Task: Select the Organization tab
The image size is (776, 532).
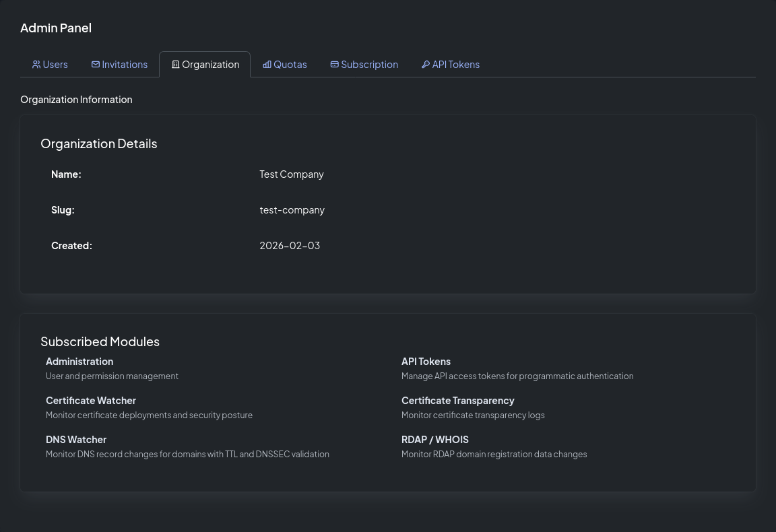Action: 205,65
